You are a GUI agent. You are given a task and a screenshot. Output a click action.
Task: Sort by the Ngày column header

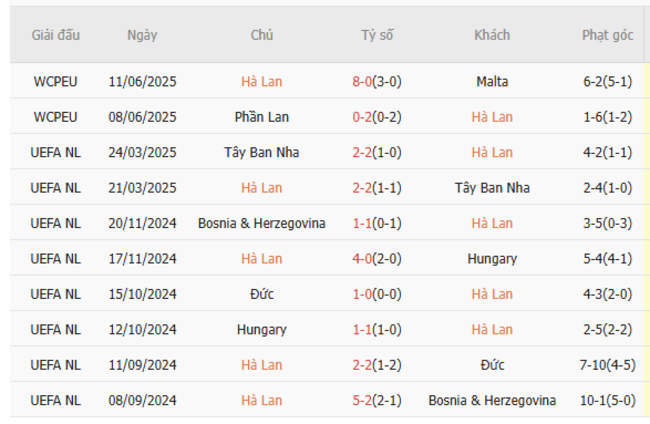(x=142, y=34)
